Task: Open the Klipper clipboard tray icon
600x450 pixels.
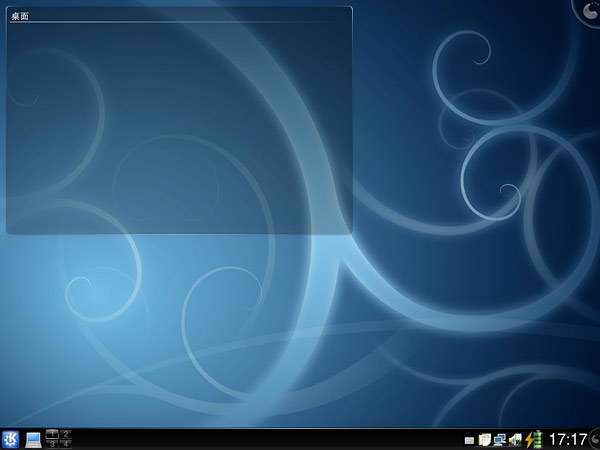Action: (x=484, y=440)
